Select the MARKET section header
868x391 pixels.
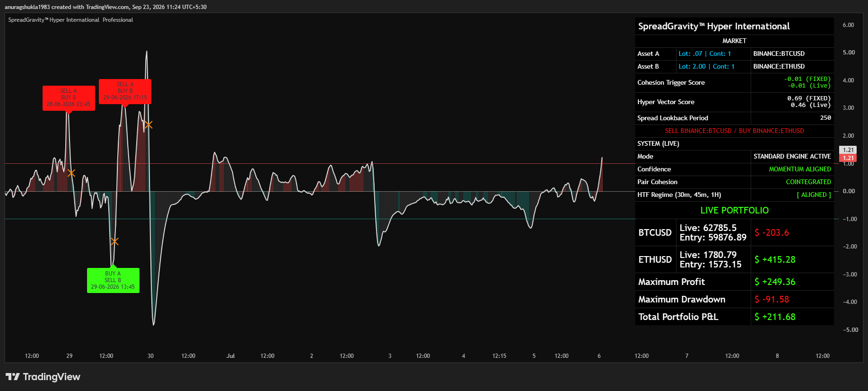tap(734, 41)
